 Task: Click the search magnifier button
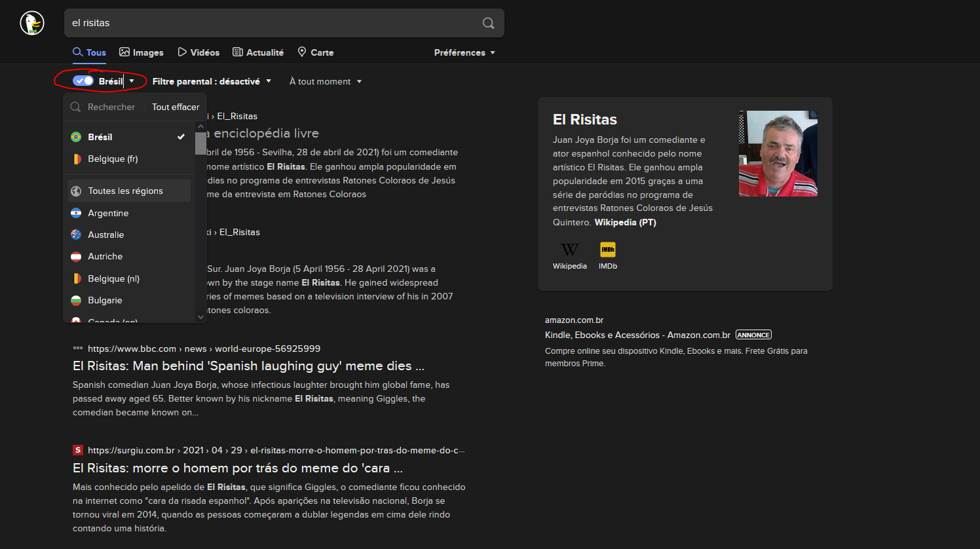coord(488,23)
